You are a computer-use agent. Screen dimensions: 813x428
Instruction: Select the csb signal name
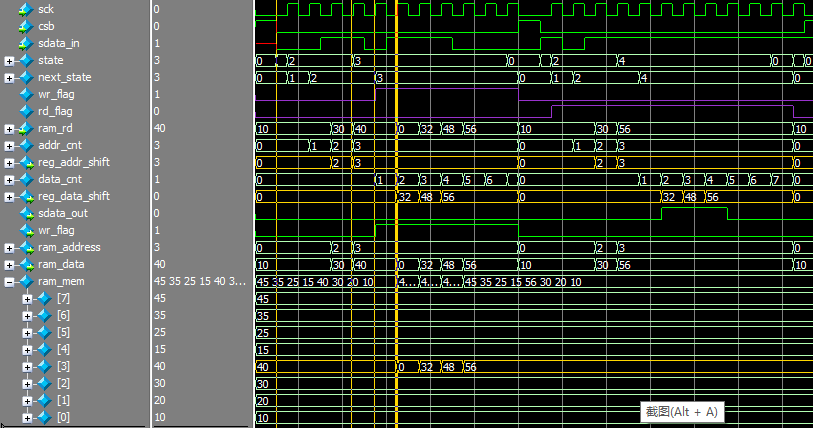coord(46,26)
